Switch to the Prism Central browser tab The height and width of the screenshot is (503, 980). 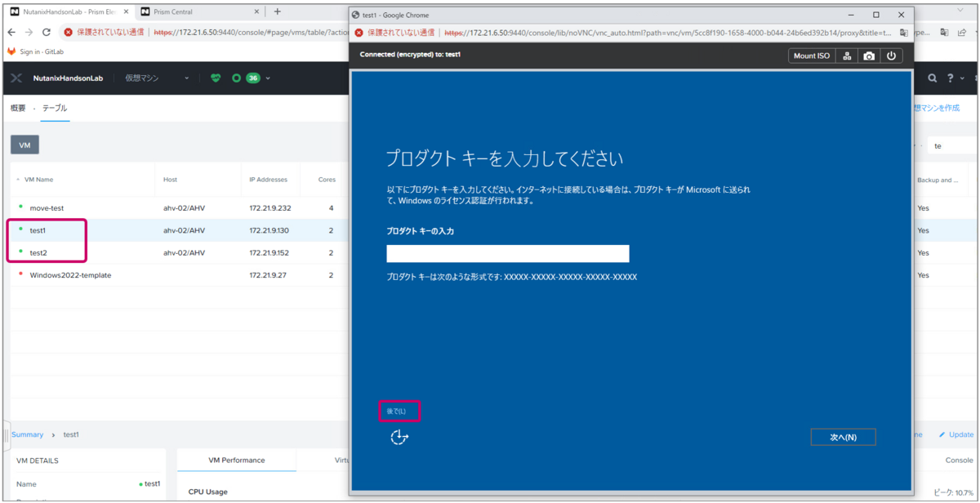click(x=199, y=11)
